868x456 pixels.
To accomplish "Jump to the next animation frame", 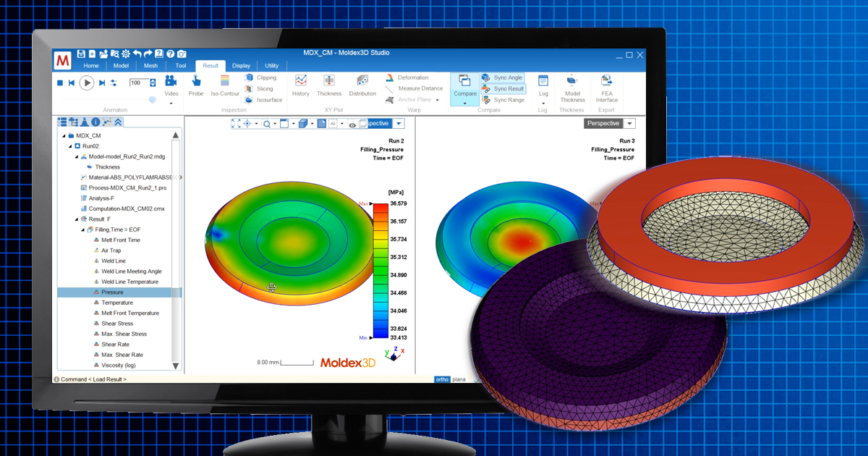I will point(102,83).
